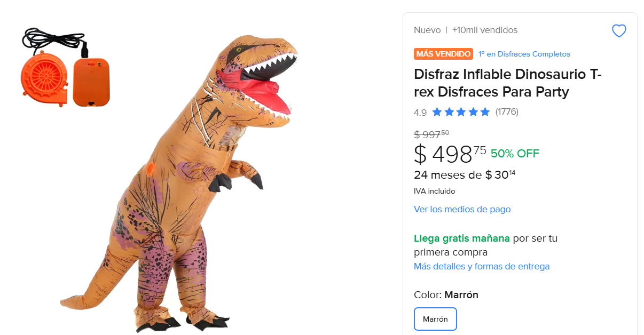Open Ver los medios de pago

[x=461, y=209]
